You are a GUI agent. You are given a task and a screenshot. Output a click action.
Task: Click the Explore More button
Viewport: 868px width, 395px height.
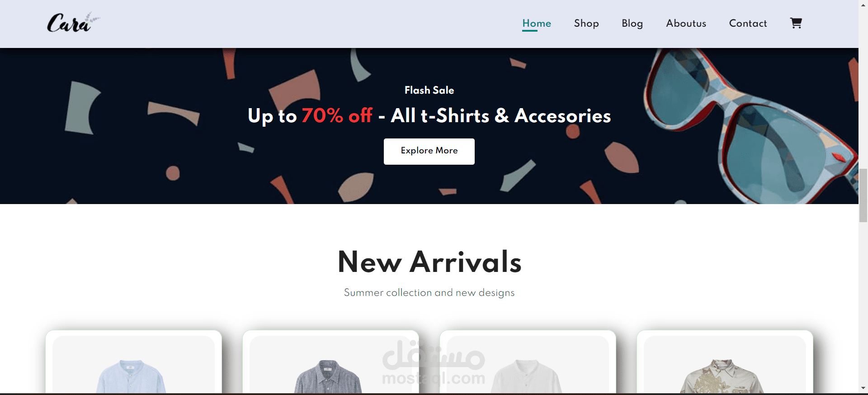pyautogui.click(x=429, y=151)
